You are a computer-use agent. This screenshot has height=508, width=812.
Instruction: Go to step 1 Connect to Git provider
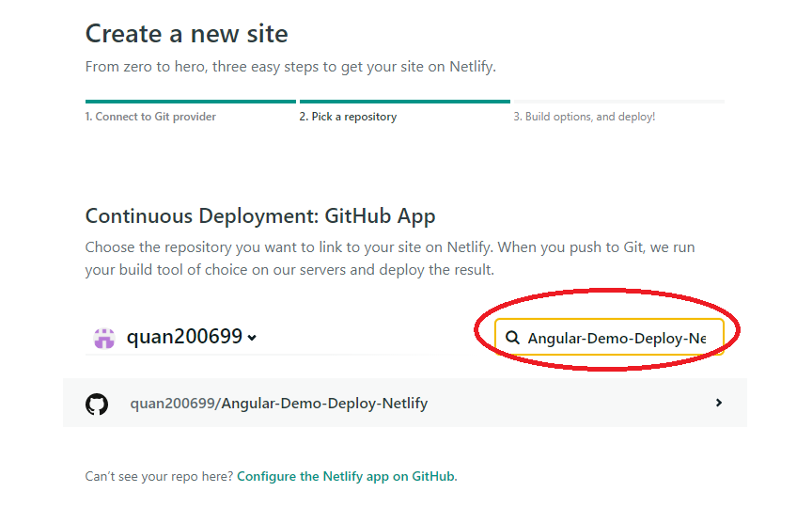[x=150, y=117]
